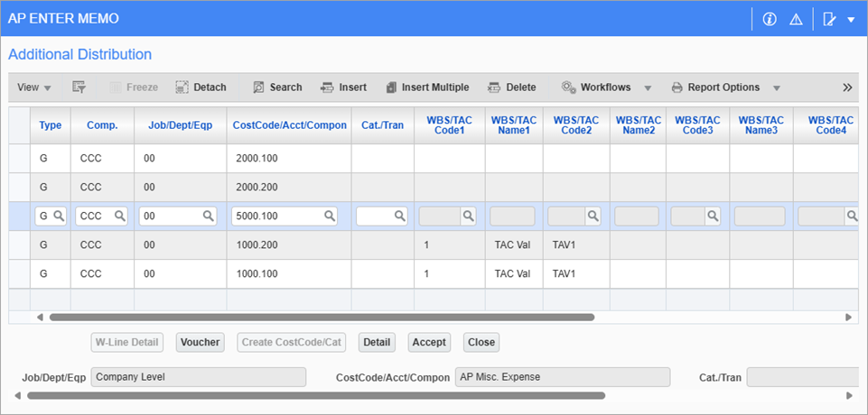Click the Detach toolbar button
This screenshot has width=868, height=415.
tap(201, 88)
